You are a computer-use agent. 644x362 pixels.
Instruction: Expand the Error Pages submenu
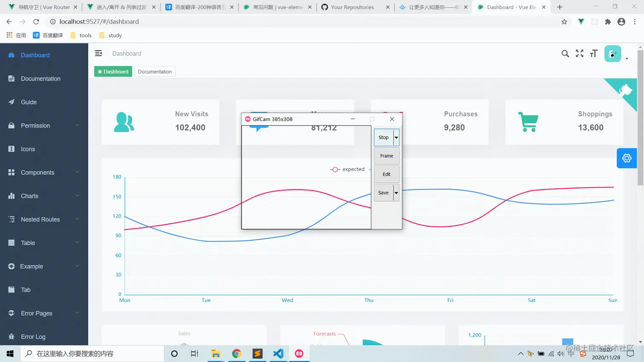coord(44,313)
